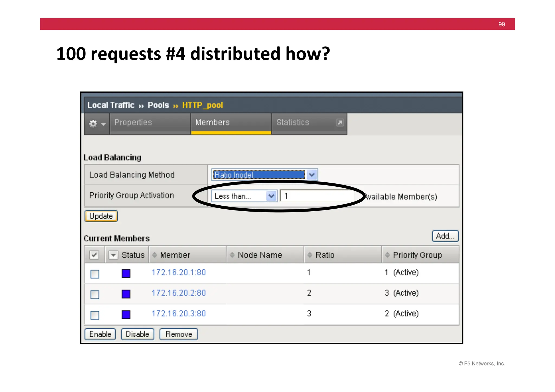Click status icon for 172.16.20.2:80
Screen dimensions: 555x392
[x=126, y=294]
